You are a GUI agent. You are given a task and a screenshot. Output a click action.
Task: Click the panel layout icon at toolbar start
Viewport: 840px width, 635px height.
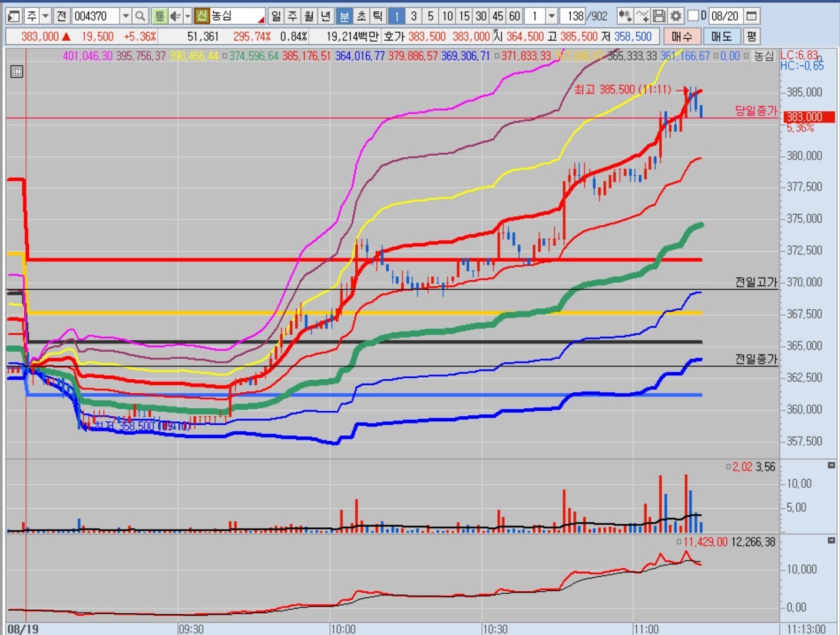click(x=14, y=16)
